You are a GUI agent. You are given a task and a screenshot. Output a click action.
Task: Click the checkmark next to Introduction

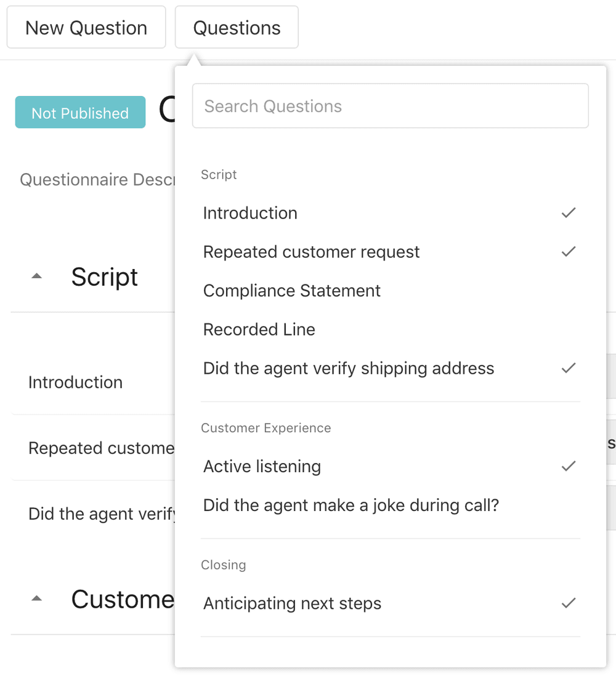[568, 212]
